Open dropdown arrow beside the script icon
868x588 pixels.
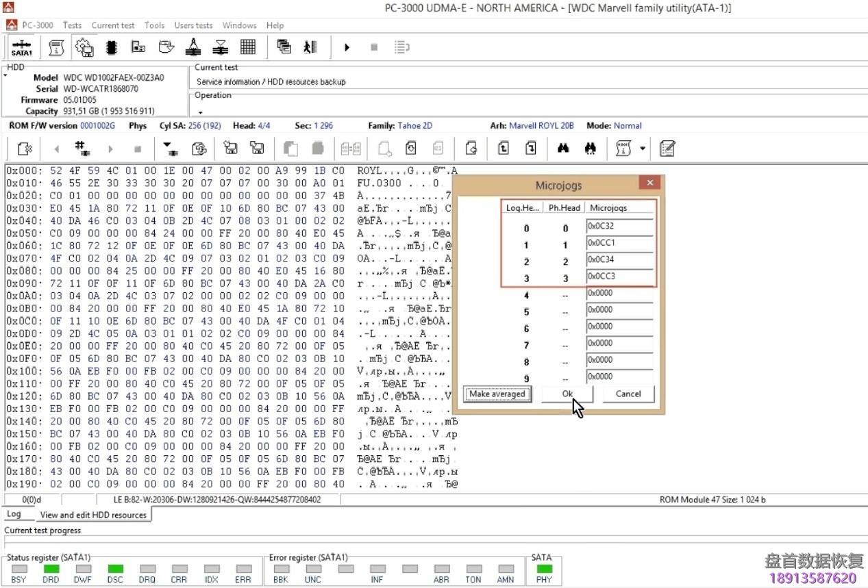(x=642, y=149)
